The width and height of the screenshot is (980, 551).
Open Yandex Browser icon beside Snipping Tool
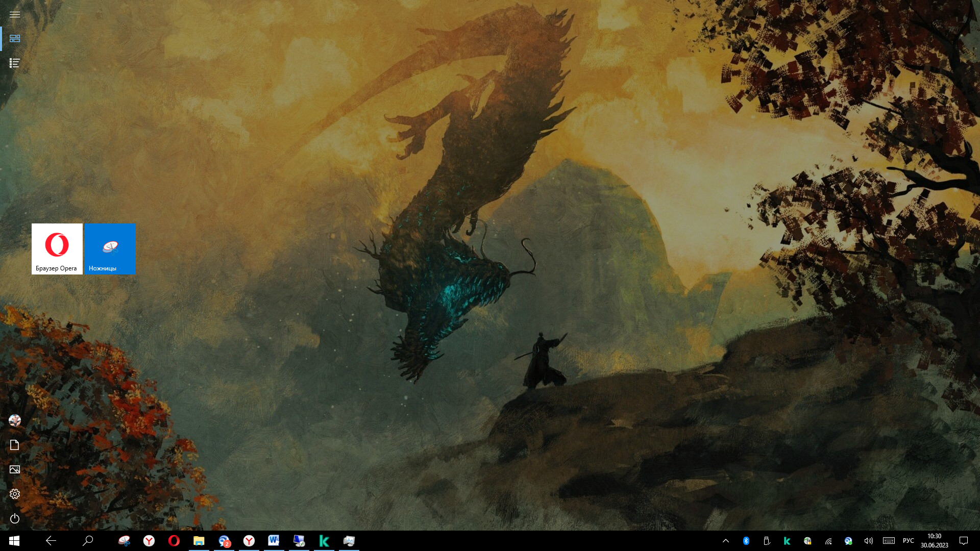tap(149, 541)
